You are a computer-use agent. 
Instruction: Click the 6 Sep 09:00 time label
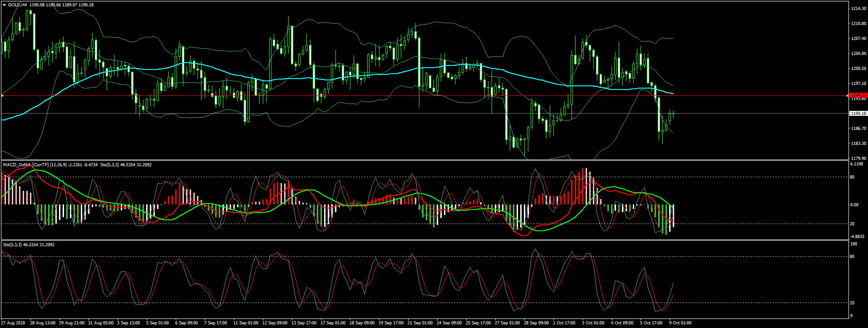(187, 323)
